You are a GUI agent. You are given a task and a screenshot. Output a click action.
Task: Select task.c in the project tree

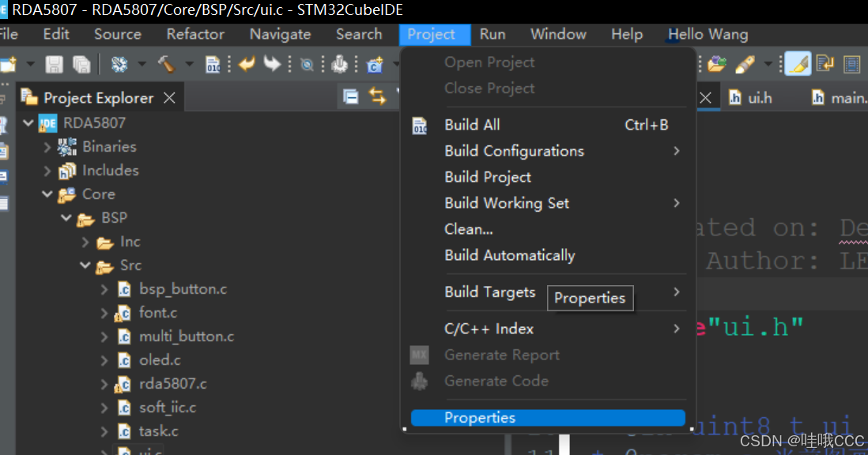158,432
